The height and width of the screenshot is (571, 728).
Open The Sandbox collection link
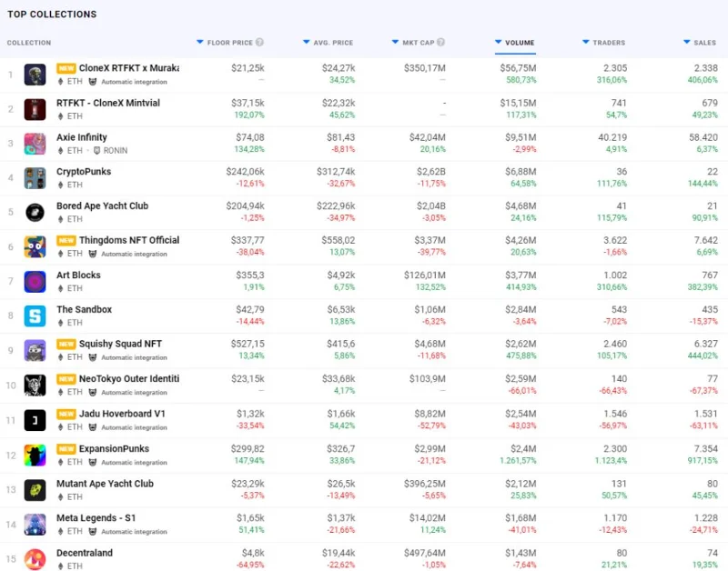pyautogui.click(x=84, y=309)
